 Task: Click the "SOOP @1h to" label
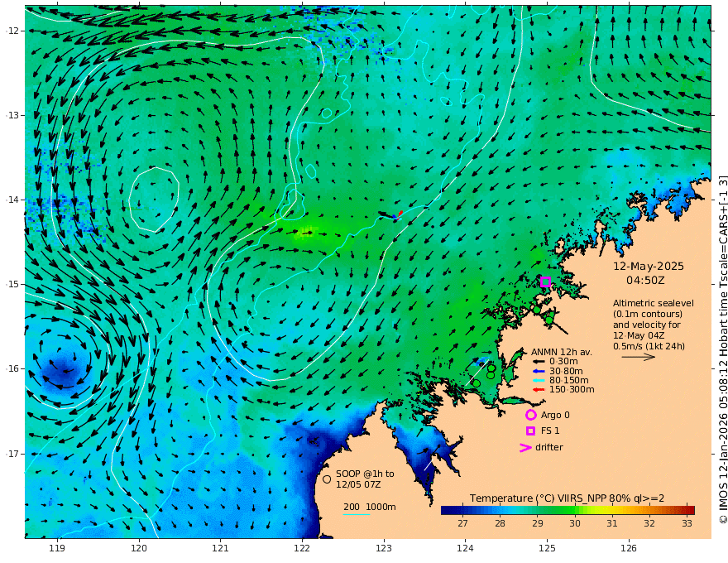pos(365,474)
